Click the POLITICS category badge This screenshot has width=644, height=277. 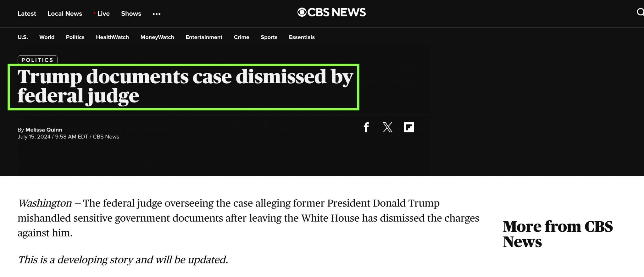(x=37, y=60)
